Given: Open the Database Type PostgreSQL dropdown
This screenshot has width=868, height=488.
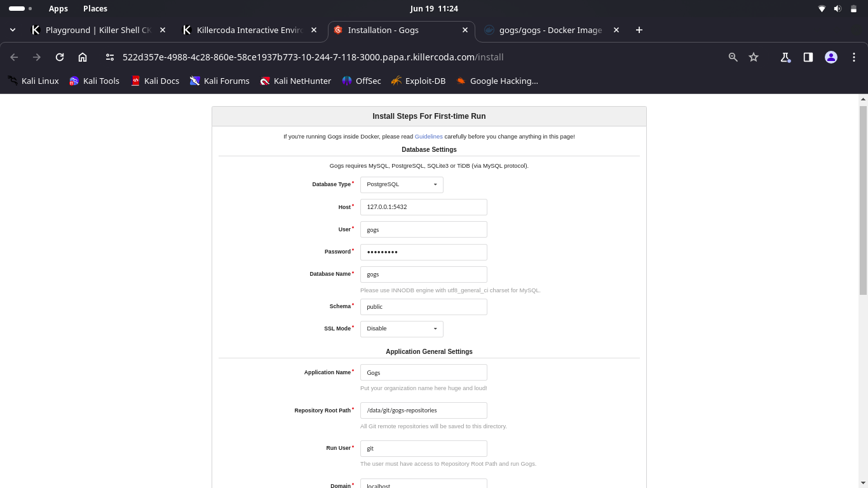Looking at the screenshot, I should [x=402, y=184].
